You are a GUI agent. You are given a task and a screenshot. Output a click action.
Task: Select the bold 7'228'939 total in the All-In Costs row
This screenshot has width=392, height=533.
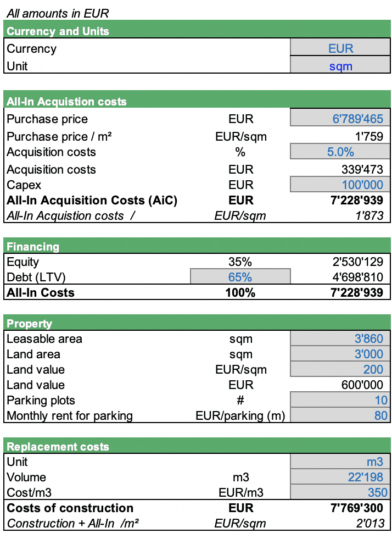coord(357,292)
